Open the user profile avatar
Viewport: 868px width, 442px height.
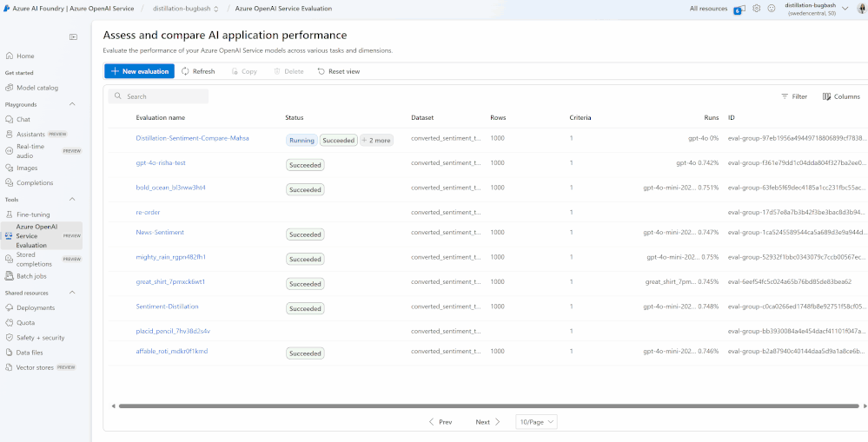(x=860, y=9)
